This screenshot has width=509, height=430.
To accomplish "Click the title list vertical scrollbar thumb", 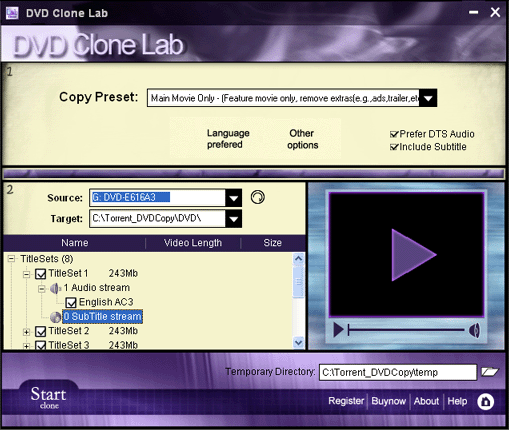I will click(x=298, y=282).
